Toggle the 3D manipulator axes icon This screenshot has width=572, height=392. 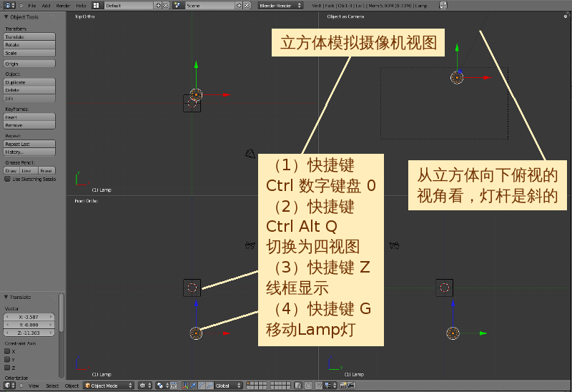[x=185, y=386]
